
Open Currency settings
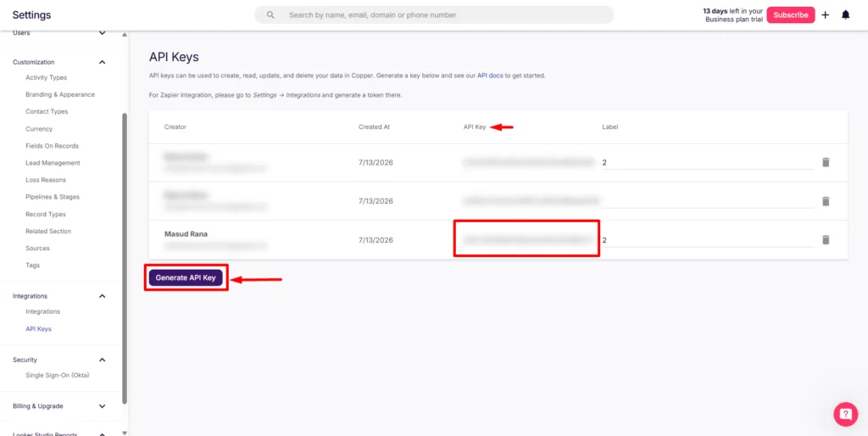[39, 129]
